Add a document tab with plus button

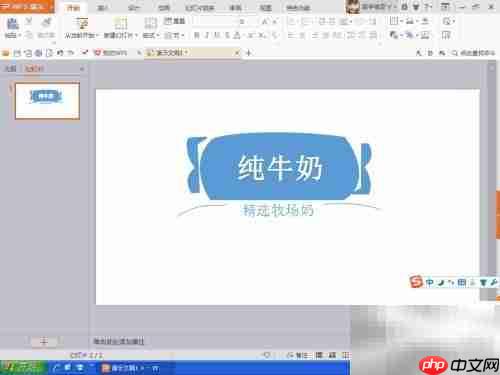click(x=248, y=53)
